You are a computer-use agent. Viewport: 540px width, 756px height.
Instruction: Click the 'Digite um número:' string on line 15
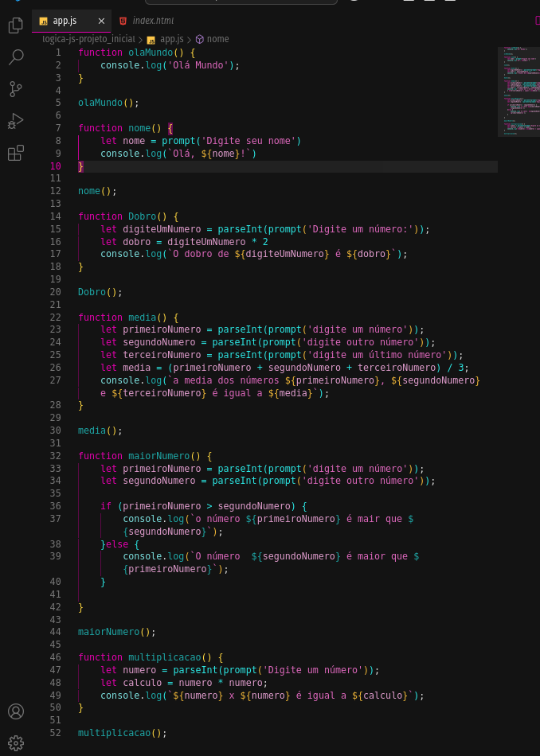click(x=360, y=229)
